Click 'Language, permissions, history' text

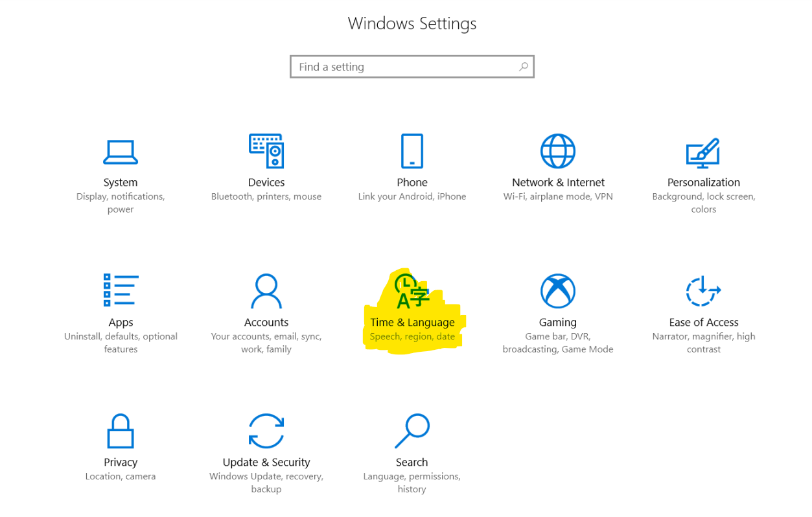click(x=412, y=483)
